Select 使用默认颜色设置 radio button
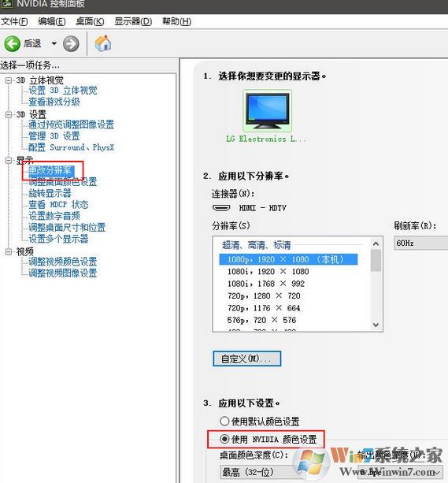 (x=224, y=421)
